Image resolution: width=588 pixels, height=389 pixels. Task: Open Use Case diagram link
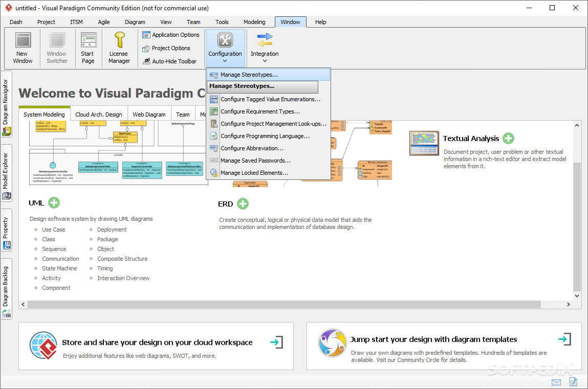tap(54, 230)
